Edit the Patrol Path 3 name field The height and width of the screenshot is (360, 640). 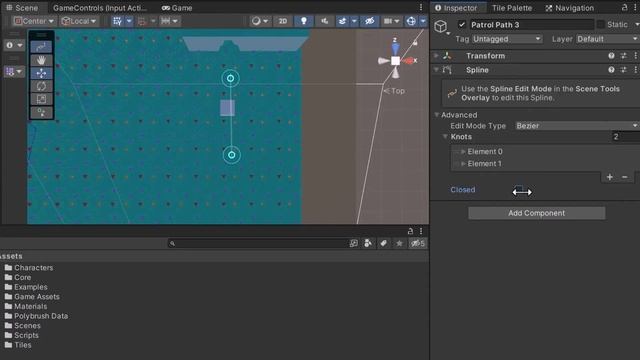pyautogui.click(x=531, y=25)
